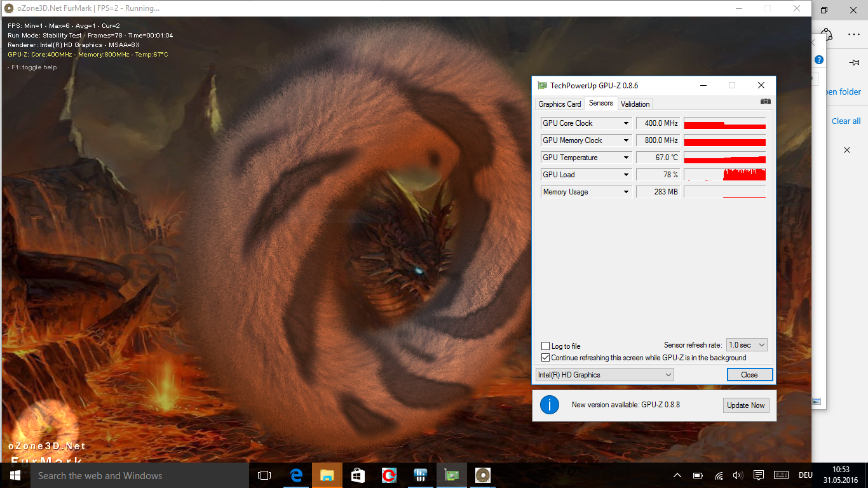Image resolution: width=868 pixels, height=488 pixels.
Task: Open the Intel(R) HD Graphics device selector
Action: point(605,375)
